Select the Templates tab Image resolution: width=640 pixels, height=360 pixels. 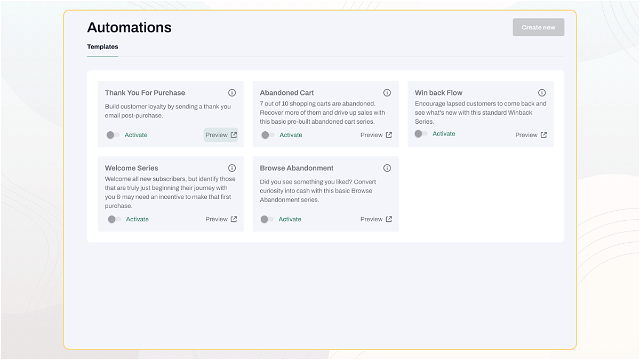tap(102, 47)
